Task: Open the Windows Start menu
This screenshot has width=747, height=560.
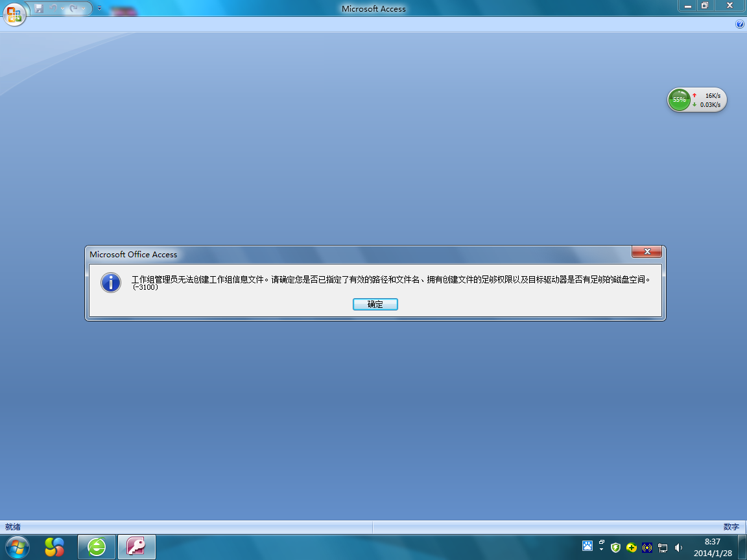Action: [17, 547]
